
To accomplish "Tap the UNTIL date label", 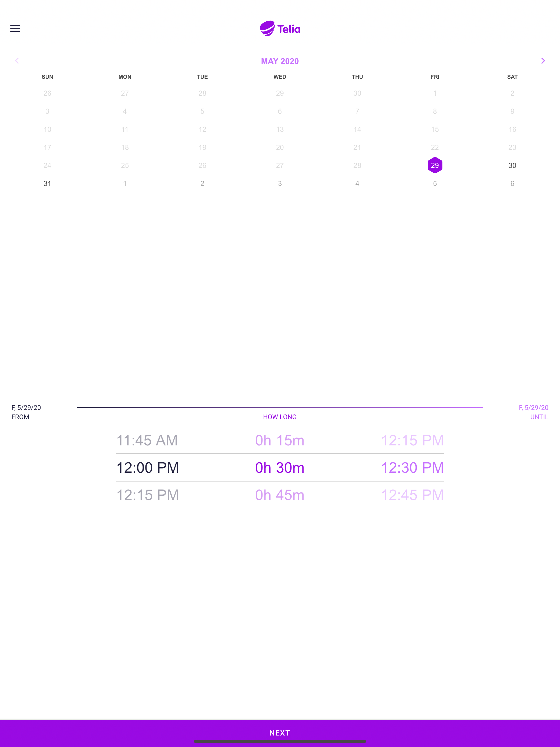I will click(x=533, y=412).
